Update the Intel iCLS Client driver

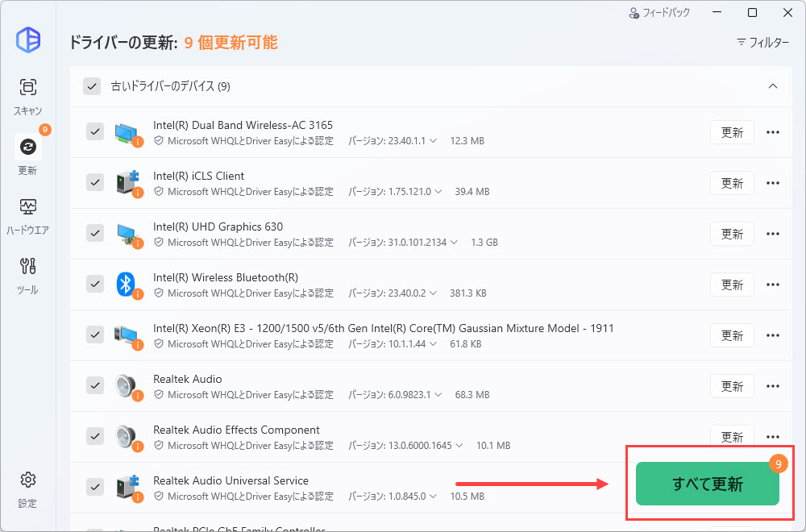coord(732,183)
